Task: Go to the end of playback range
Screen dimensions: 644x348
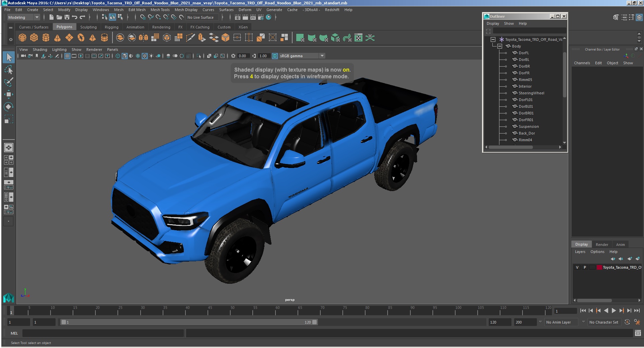Action: click(x=637, y=311)
